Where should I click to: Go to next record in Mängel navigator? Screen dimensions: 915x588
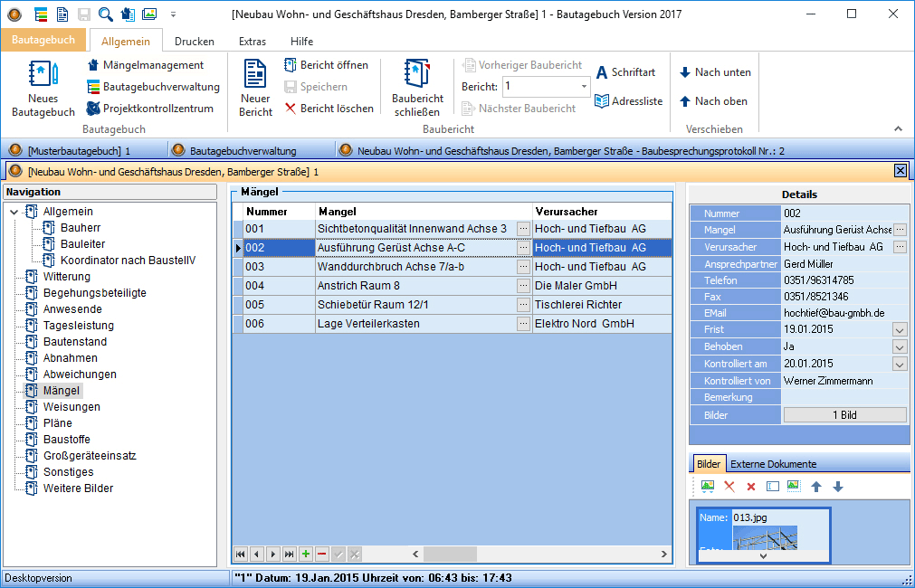click(x=273, y=555)
